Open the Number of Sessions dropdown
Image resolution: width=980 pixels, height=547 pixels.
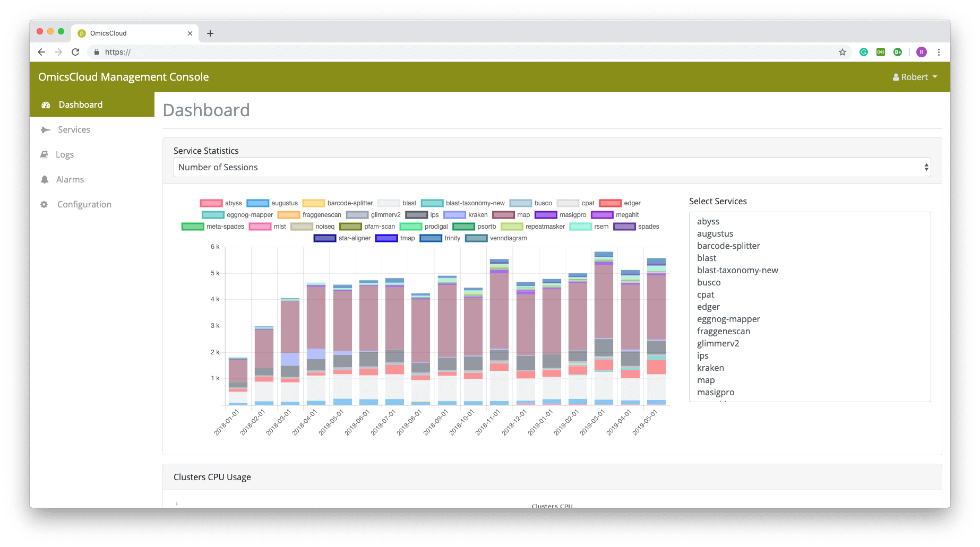552,168
